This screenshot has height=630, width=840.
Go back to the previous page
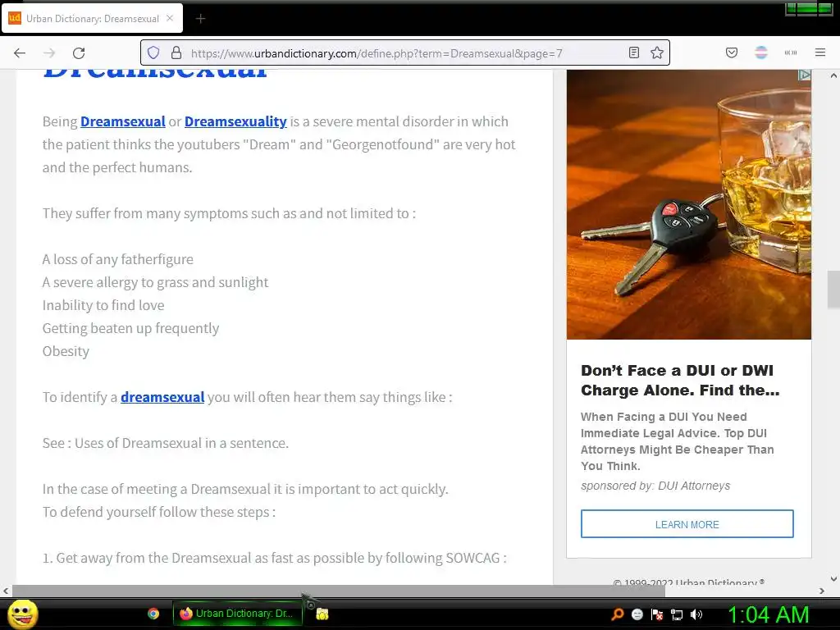(x=20, y=53)
